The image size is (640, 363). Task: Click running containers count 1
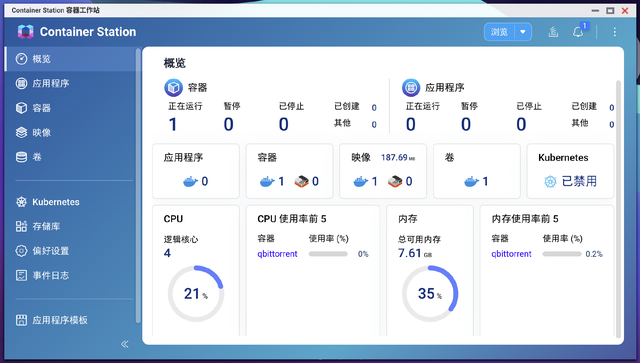[173, 124]
